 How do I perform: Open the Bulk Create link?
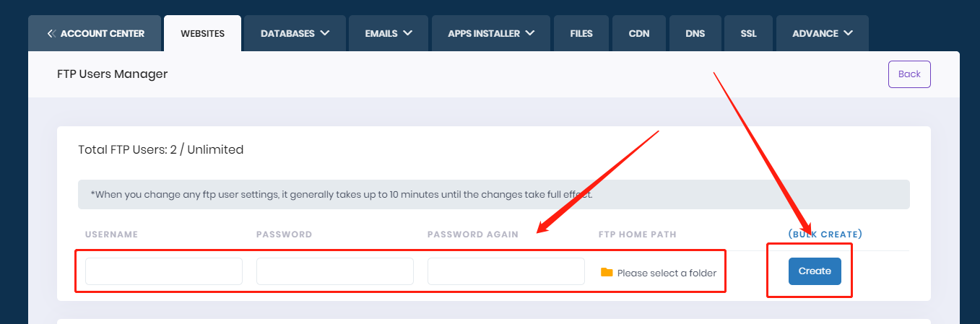point(825,235)
